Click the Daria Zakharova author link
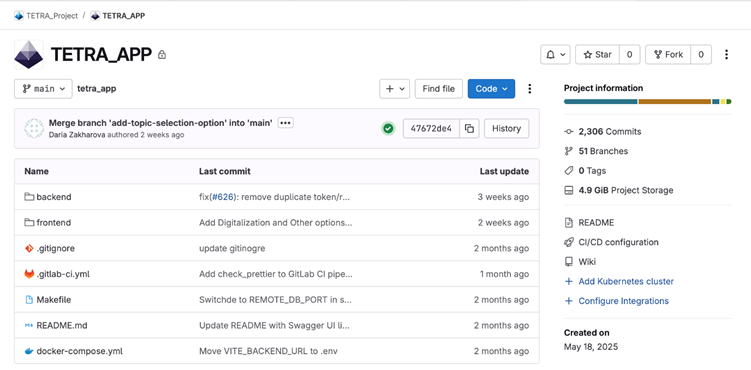Viewport: 751px width, 370px height. pyautogui.click(x=77, y=135)
